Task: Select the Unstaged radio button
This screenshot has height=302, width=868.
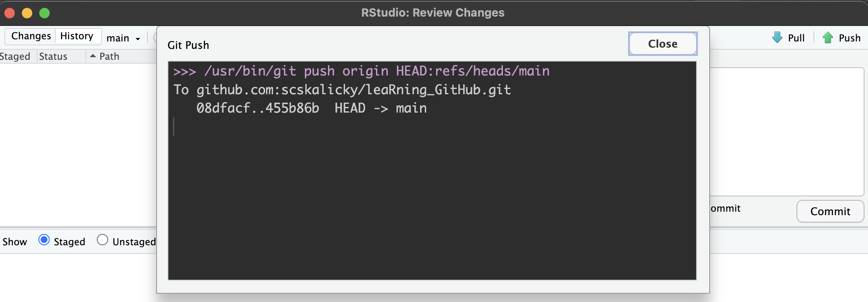Action: 103,240
